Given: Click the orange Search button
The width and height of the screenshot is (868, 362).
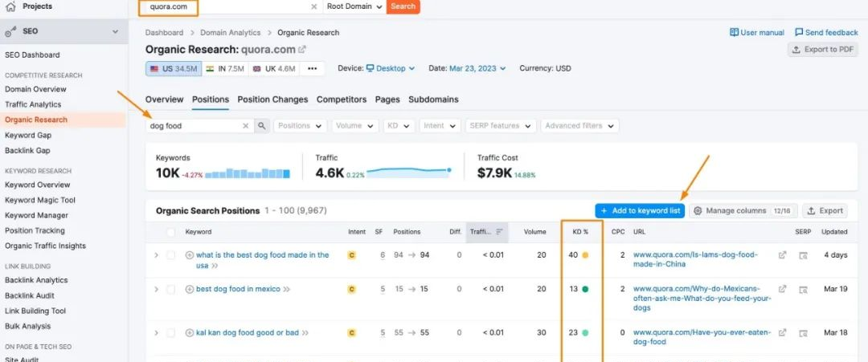Looking at the screenshot, I should pos(403,6).
